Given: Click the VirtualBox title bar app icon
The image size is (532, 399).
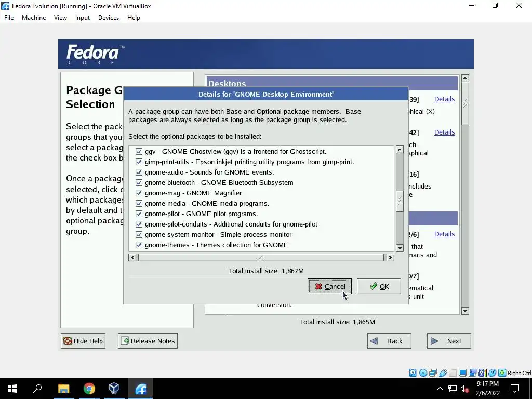Looking at the screenshot, I should (x=5, y=6).
